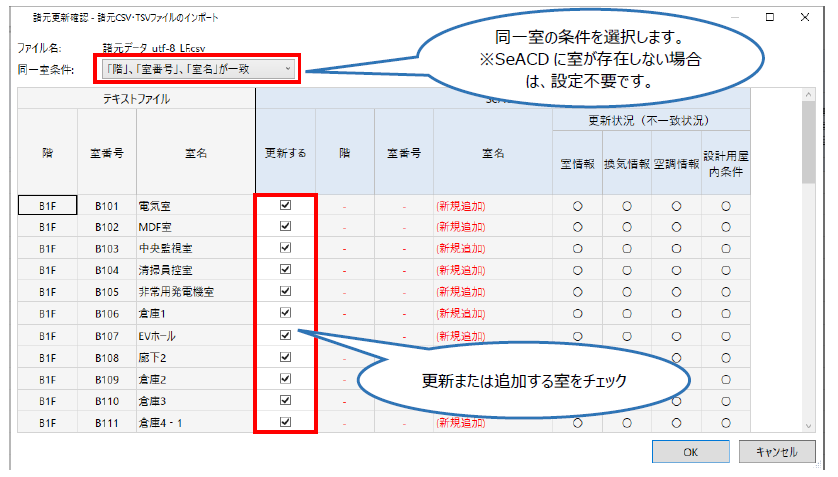
Task: Maximize the import dialog window
Action: tap(770, 17)
